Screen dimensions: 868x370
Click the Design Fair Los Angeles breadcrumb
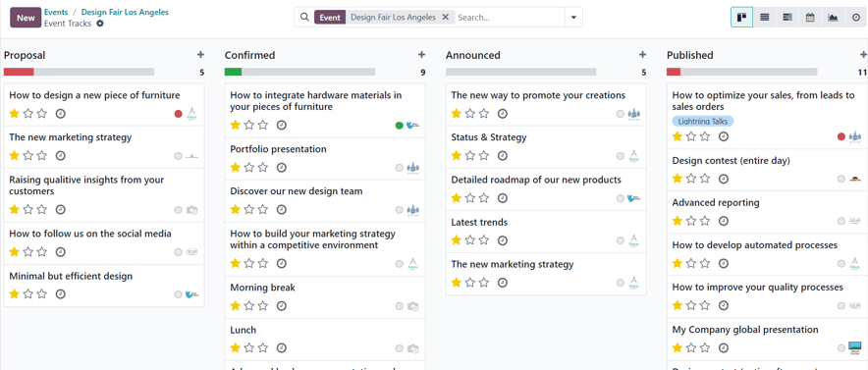coord(125,12)
